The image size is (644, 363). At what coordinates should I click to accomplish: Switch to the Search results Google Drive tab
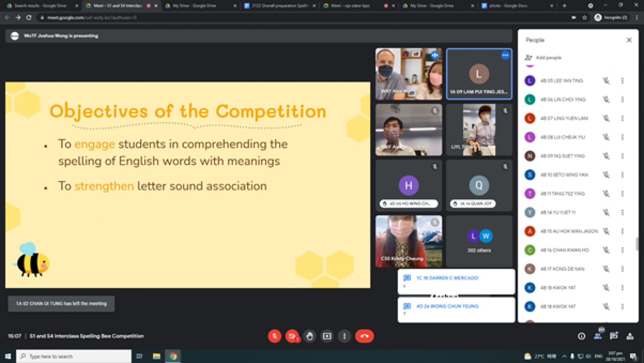tap(40, 6)
